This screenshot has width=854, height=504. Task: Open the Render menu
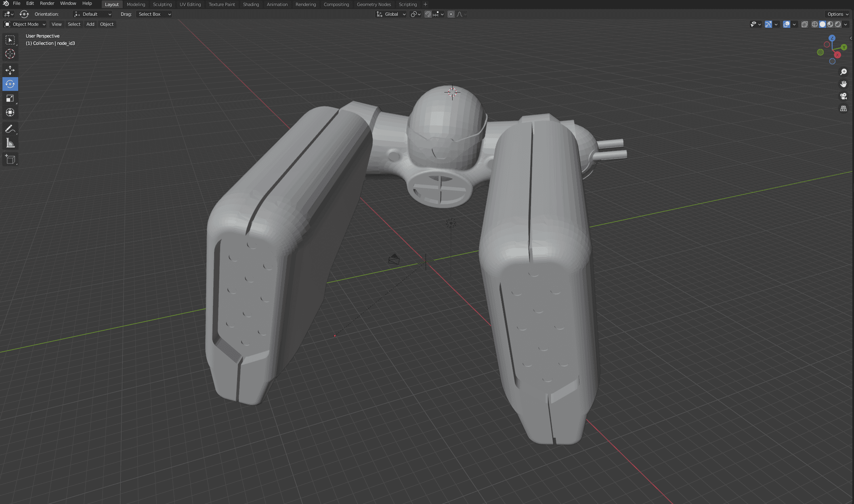click(x=47, y=3)
